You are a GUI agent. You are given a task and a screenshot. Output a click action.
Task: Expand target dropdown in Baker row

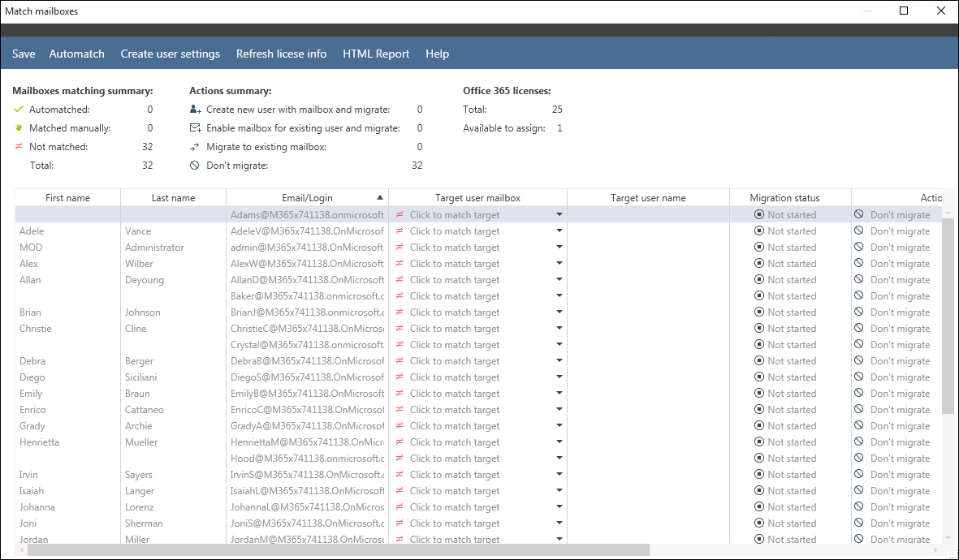pyautogui.click(x=559, y=296)
